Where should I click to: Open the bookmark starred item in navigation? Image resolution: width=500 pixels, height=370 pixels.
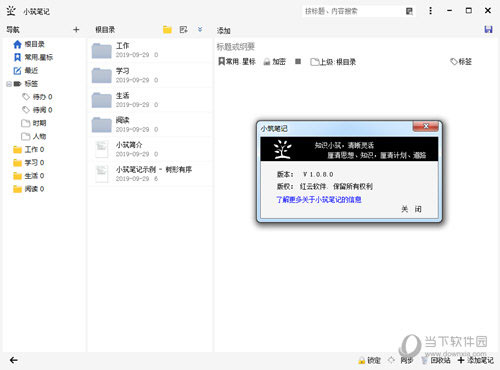[33, 57]
